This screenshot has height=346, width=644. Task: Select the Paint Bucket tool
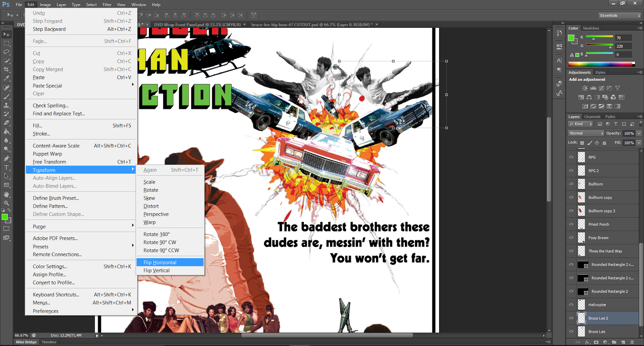(x=6, y=132)
